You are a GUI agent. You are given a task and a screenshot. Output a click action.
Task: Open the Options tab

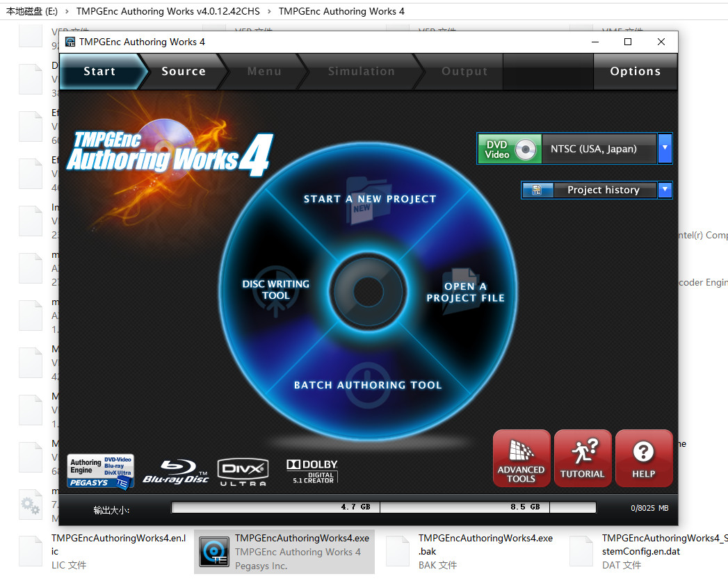point(635,72)
